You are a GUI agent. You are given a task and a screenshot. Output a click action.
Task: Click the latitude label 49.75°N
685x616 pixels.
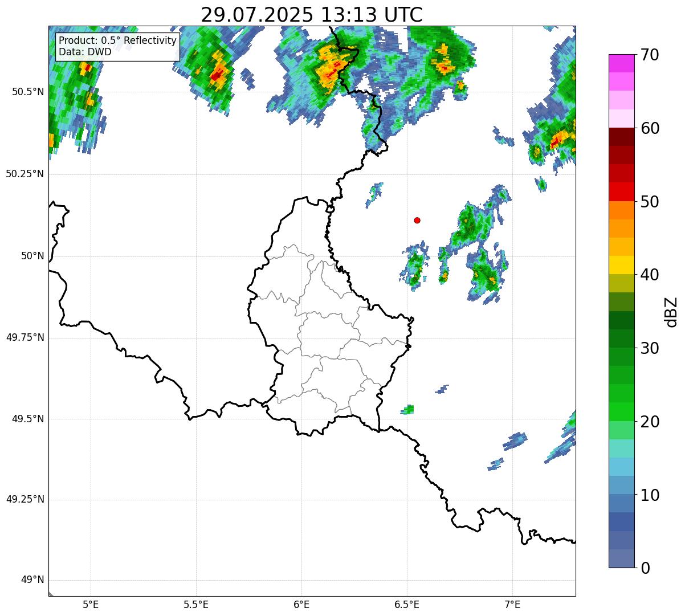coord(25,337)
